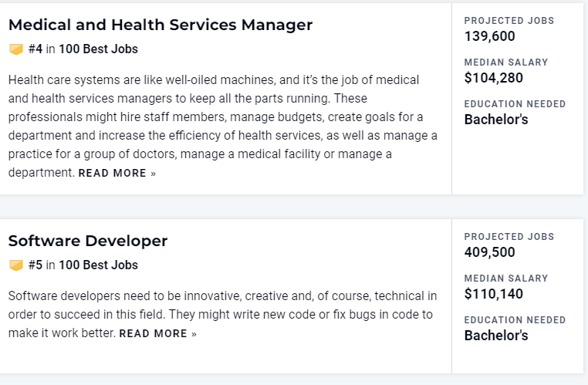Click the 139,600 projected jobs figure
The height and width of the screenshot is (385, 588).
click(490, 36)
